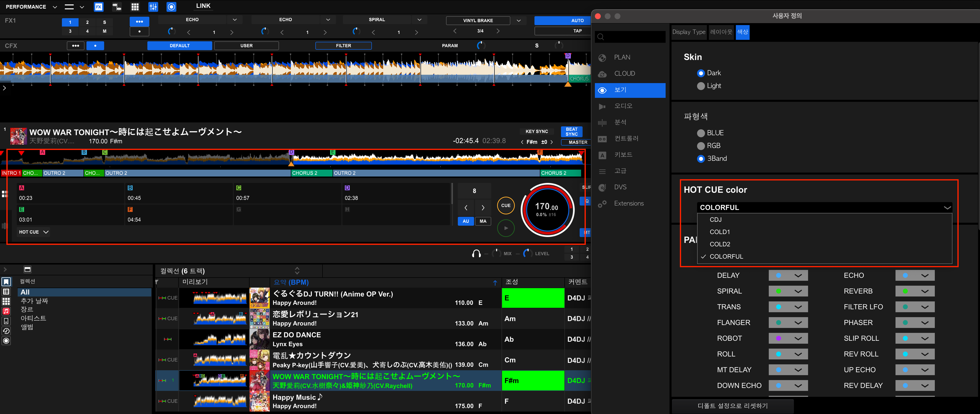Open the ROBOT effect color dropdown

coord(788,338)
